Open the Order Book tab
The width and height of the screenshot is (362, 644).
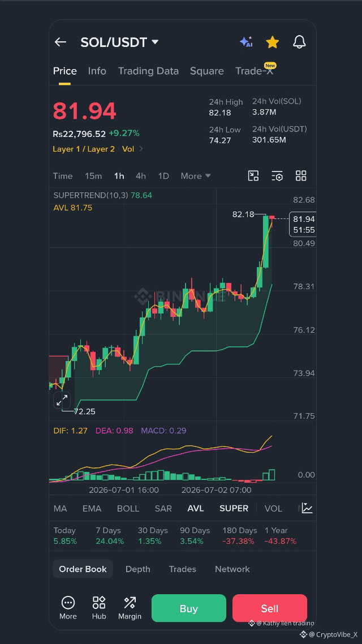(83, 569)
